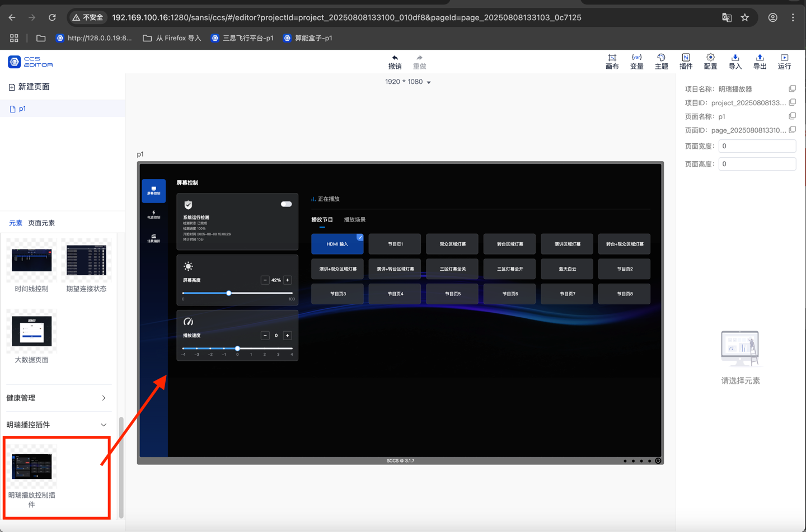
Task: Switch to the 播放节目 tab
Action: click(x=322, y=220)
